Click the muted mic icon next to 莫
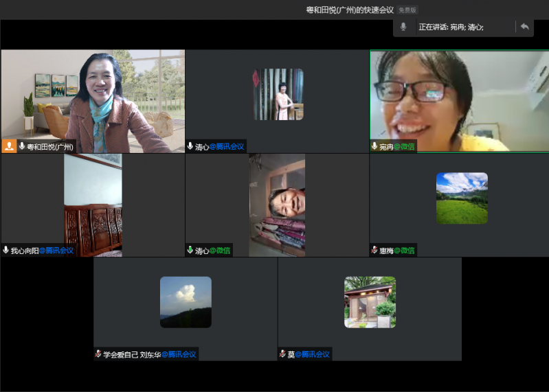 282,354
